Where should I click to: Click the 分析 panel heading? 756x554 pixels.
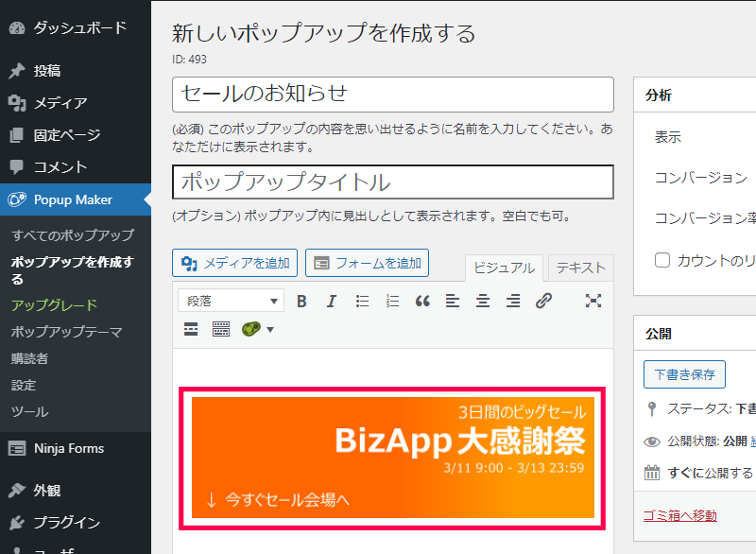(659, 95)
